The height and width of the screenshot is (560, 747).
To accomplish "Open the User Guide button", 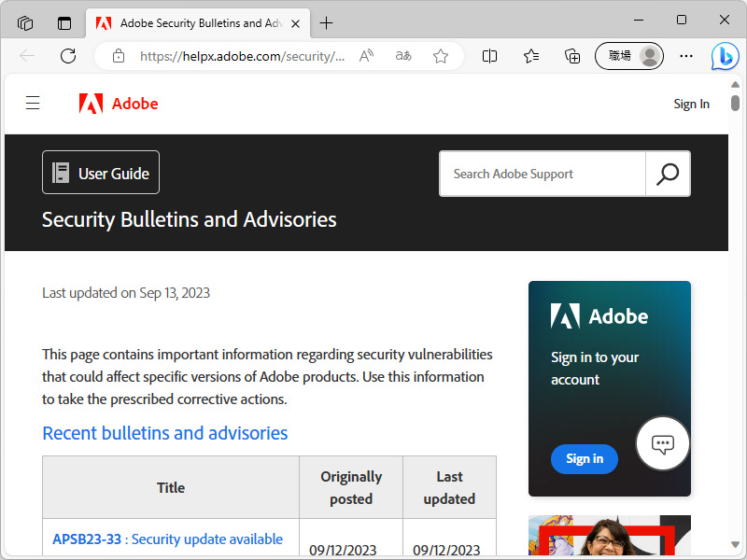I will tap(101, 173).
